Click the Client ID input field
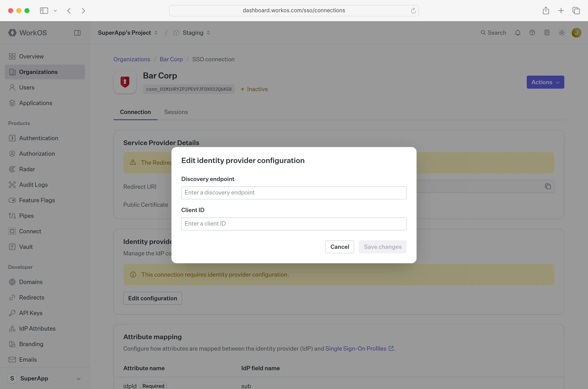Viewport: 588px width, 389px height. tap(294, 224)
